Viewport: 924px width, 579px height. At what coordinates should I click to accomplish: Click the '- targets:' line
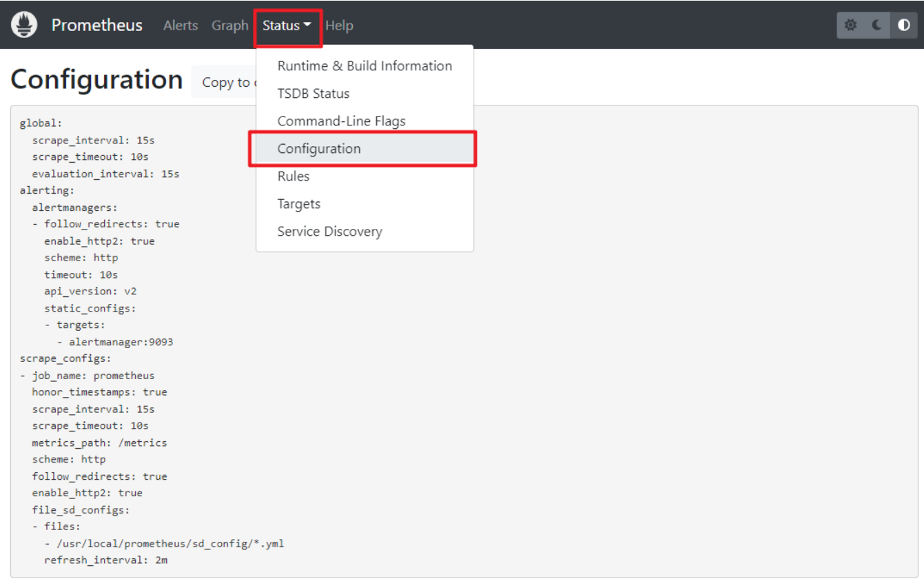point(75,325)
